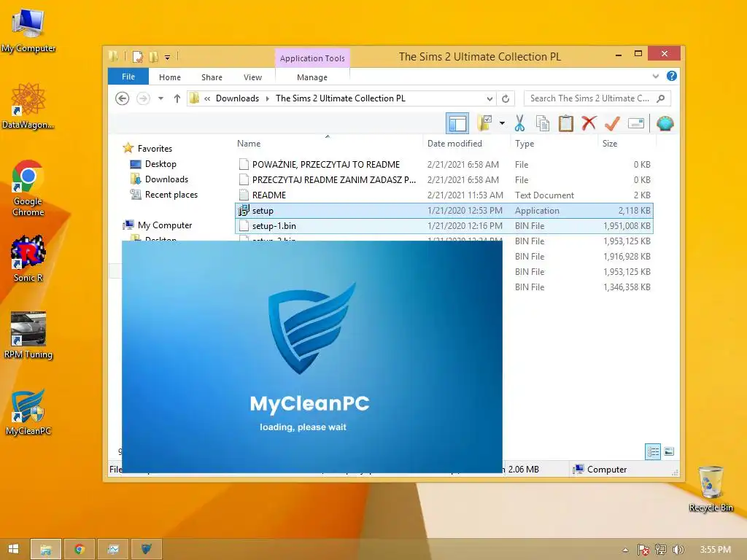
Task: Select the setup-1.bin file
Action: 444,226
